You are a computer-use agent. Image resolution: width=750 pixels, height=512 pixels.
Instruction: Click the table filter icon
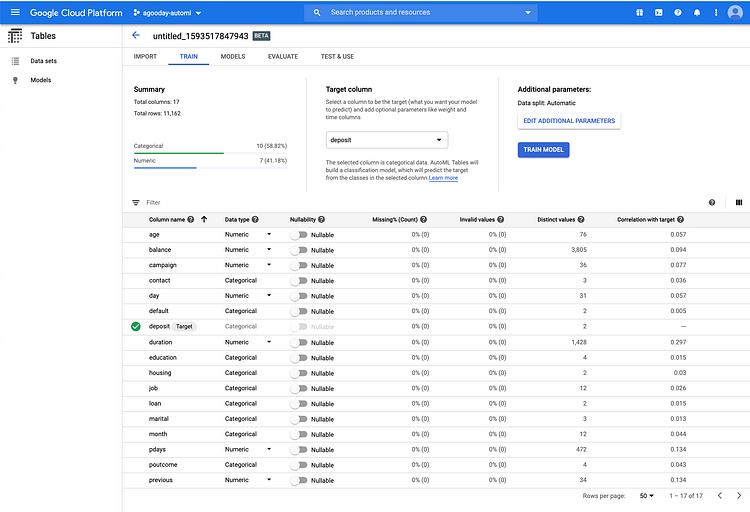tap(136, 202)
